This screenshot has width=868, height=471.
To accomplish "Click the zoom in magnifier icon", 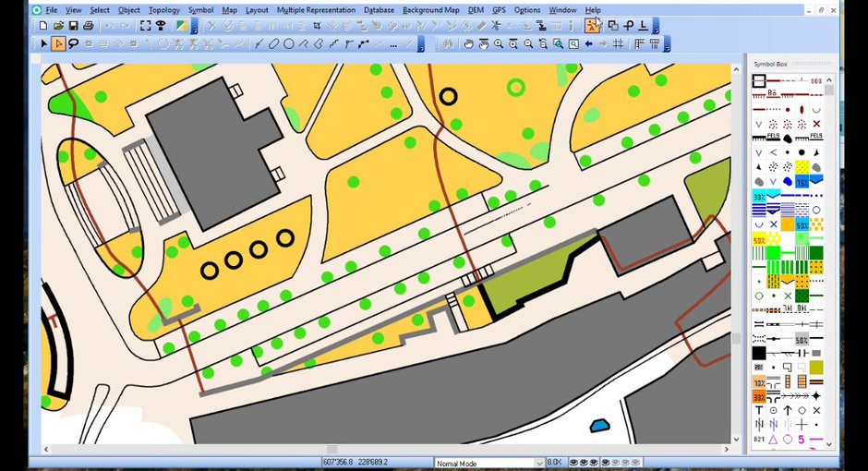I will 499,43.
